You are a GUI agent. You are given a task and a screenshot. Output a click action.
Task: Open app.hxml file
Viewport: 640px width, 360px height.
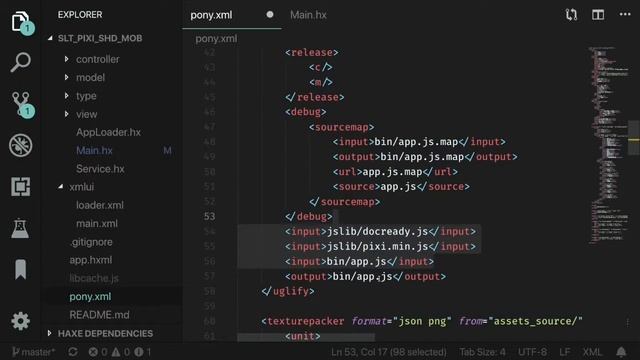click(91, 260)
